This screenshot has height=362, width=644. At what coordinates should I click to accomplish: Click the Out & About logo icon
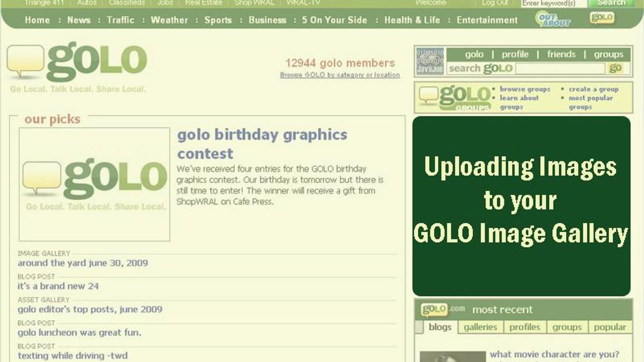tap(553, 19)
